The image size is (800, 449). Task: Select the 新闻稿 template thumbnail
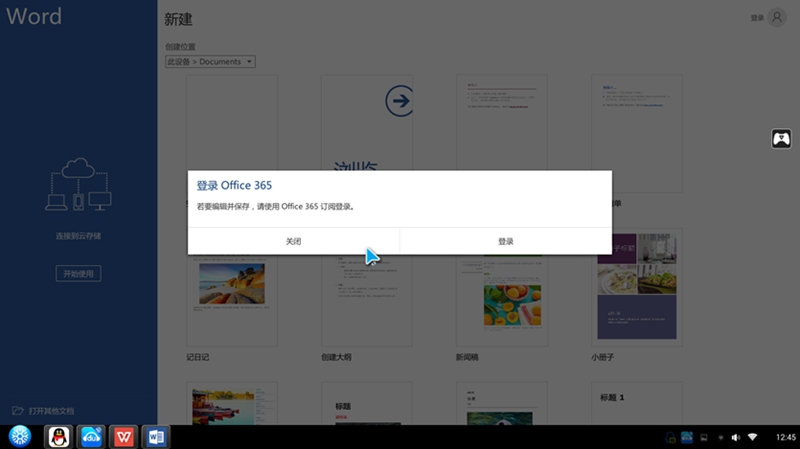(x=501, y=299)
